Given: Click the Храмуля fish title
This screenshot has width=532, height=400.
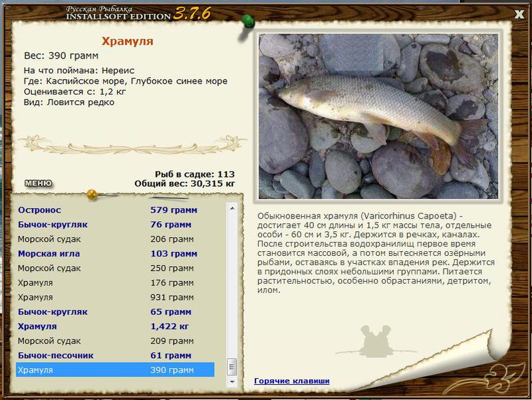Looking at the screenshot, I should click(128, 41).
